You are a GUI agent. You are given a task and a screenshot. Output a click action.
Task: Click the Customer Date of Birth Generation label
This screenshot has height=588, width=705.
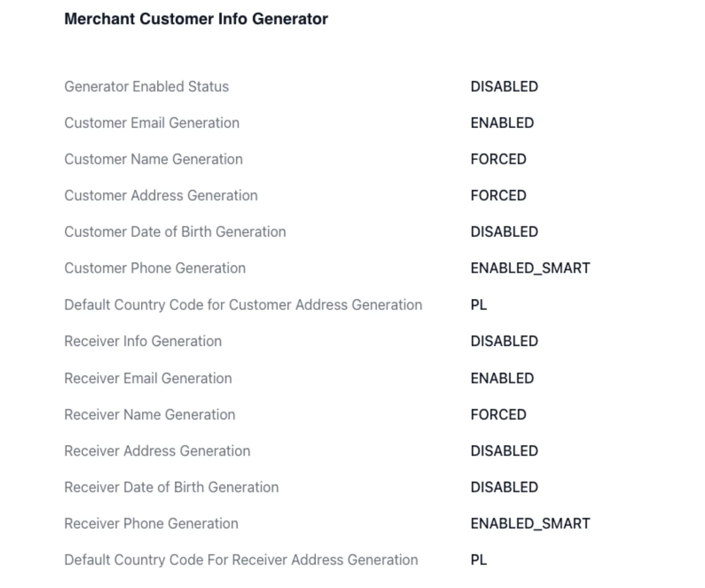[x=175, y=232]
